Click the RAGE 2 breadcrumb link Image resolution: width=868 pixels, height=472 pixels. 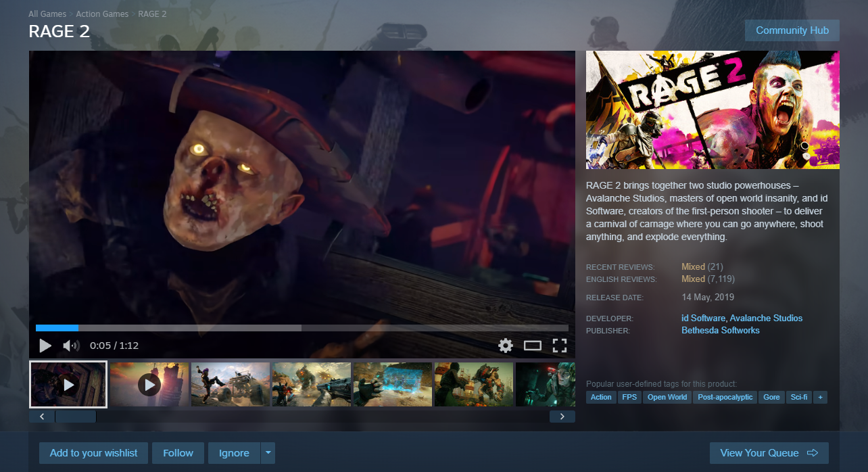coord(152,14)
